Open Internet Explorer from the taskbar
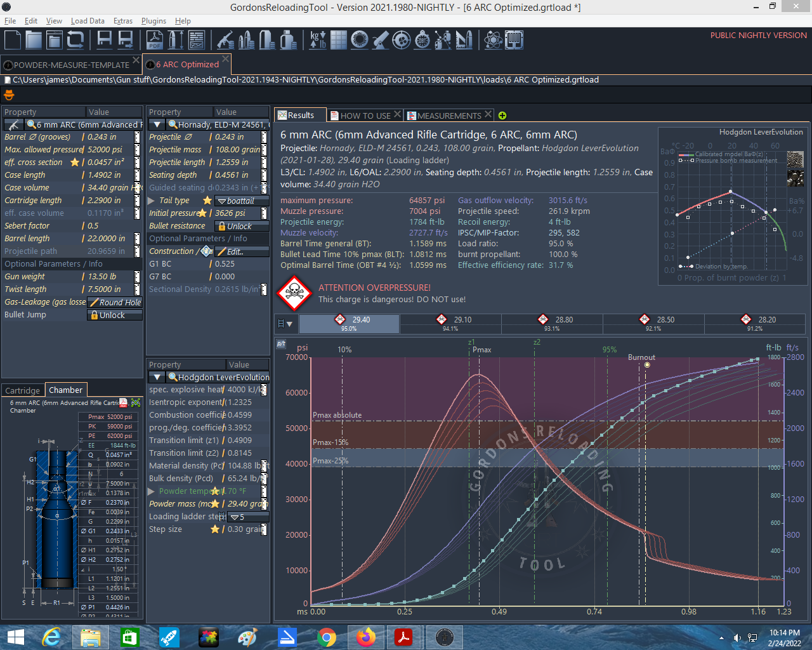812x650 pixels. click(x=51, y=637)
